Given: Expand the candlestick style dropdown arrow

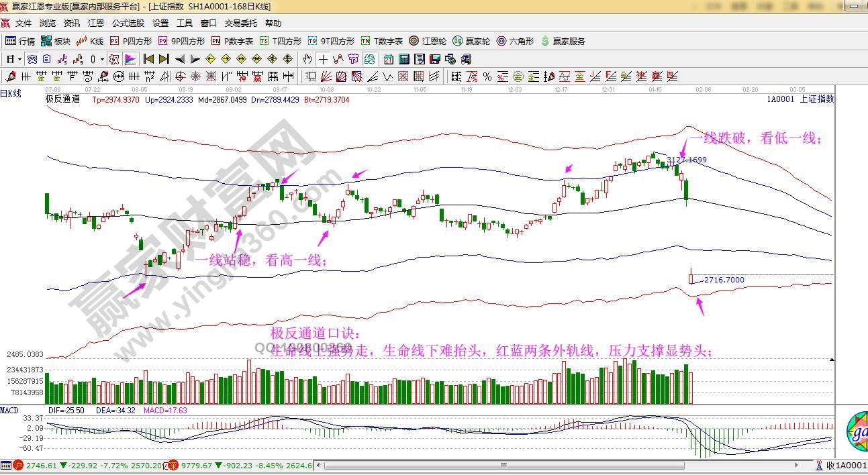Looking at the screenshot, I should click(102, 59).
